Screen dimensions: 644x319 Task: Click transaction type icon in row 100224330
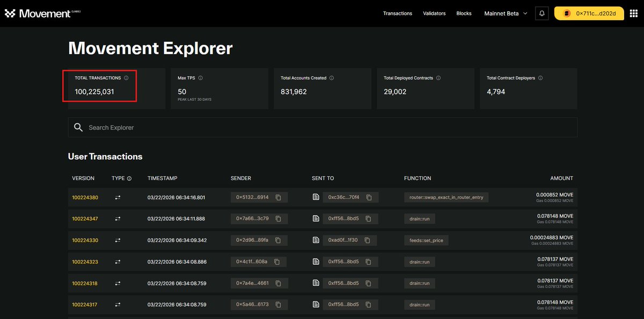[118, 240]
